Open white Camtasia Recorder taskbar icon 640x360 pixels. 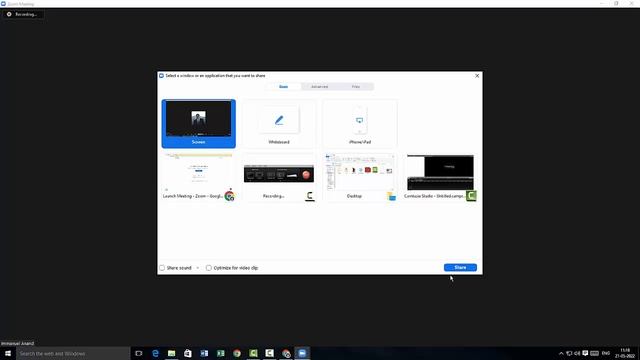(x=269, y=353)
